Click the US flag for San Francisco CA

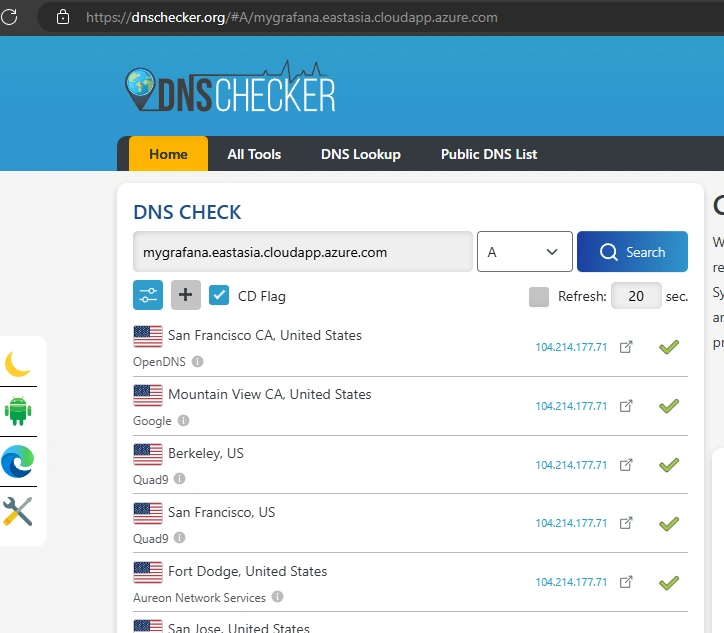point(148,336)
